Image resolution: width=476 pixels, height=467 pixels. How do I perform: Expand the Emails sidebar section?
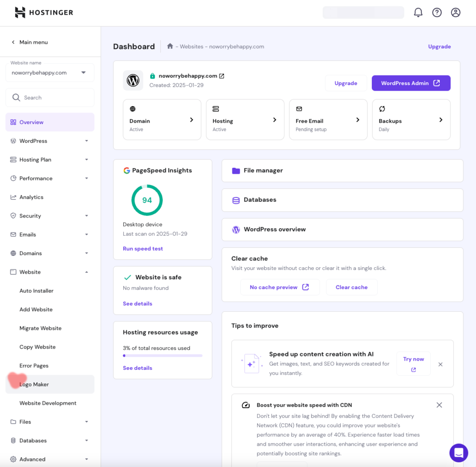coord(86,235)
